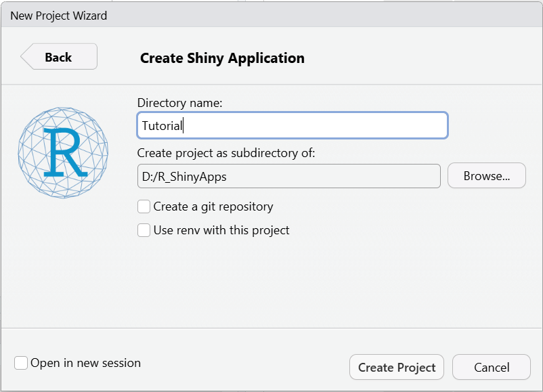Click the 'Use renv with this project' label text

(x=221, y=230)
